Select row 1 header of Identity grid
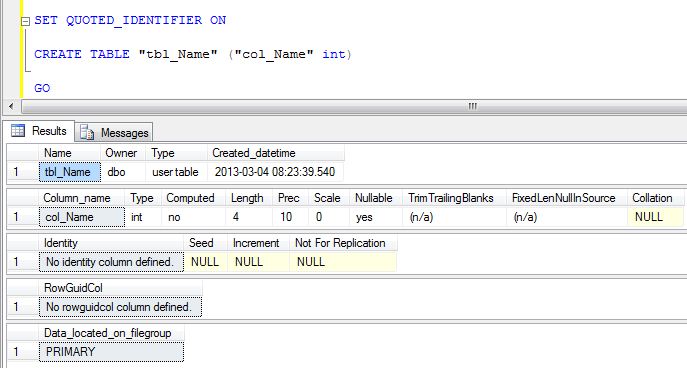 [x=23, y=262]
